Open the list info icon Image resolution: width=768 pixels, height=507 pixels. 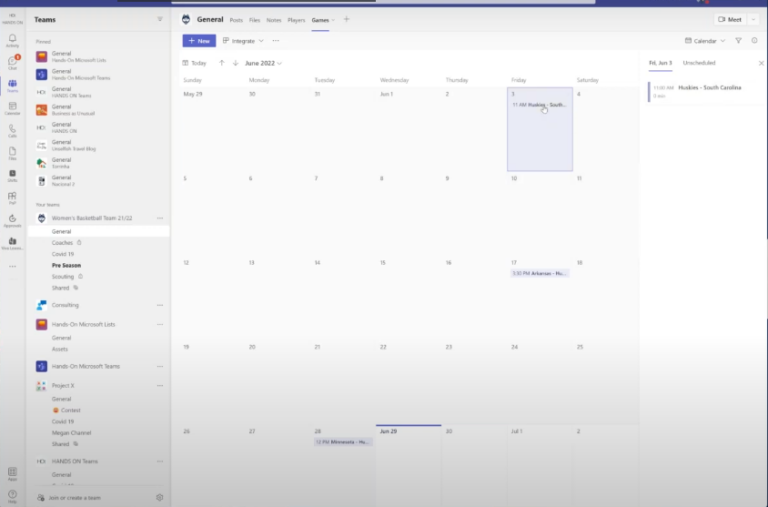pyautogui.click(x=754, y=41)
